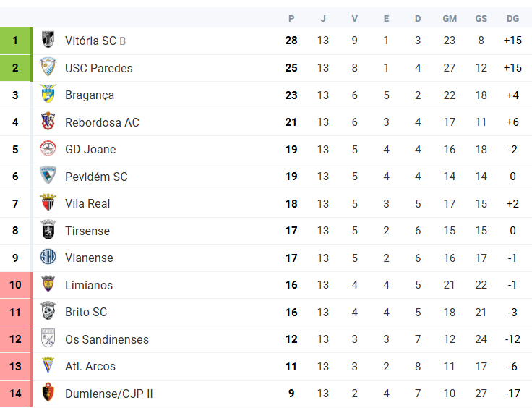The image size is (532, 408).
Task: Click the Vitória SC B club crest
Action: coord(48,40)
